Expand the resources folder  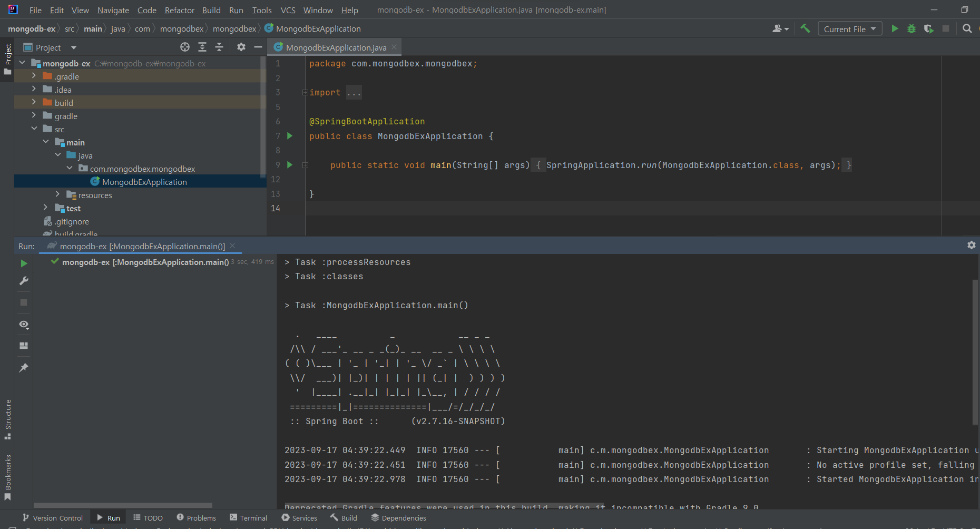coord(57,194)
